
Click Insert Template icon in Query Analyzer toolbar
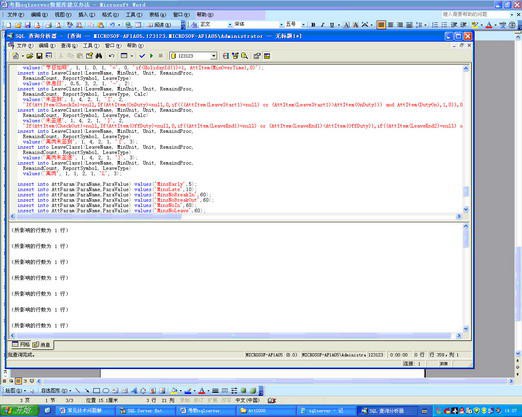[x=49, y=56]
